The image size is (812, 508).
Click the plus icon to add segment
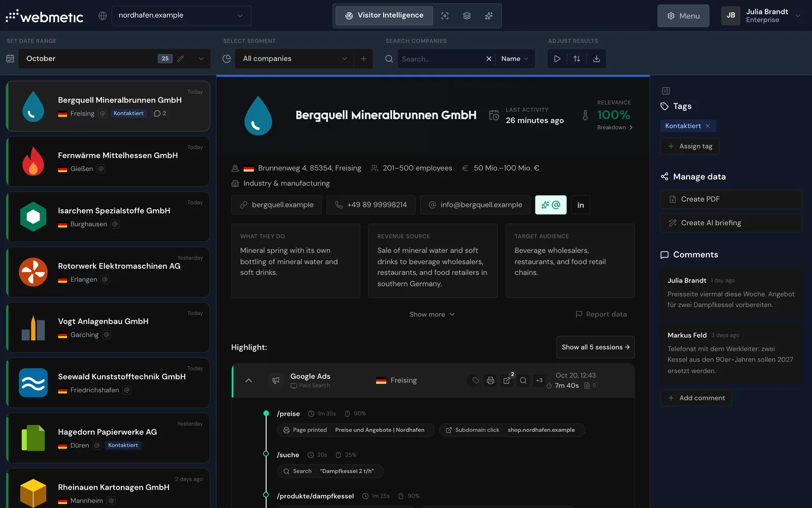[x=363, y=59]
